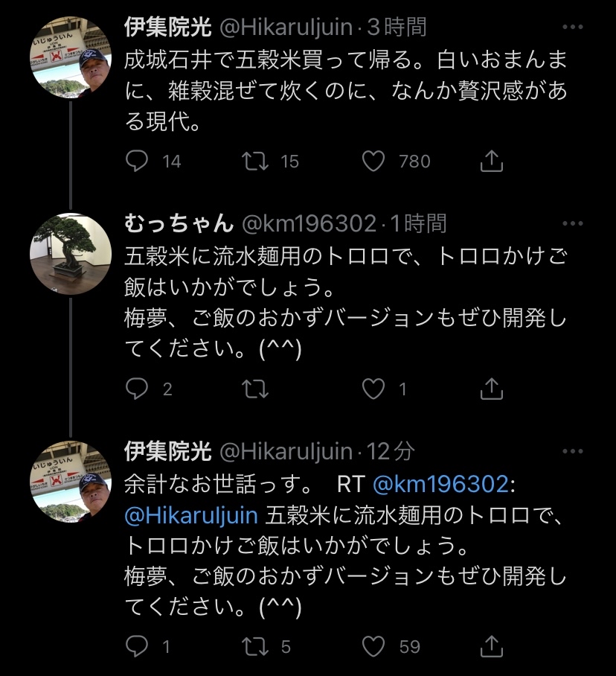Open more options on the last tweet
This screenshot has height=676, width=616.
point(572,450)
